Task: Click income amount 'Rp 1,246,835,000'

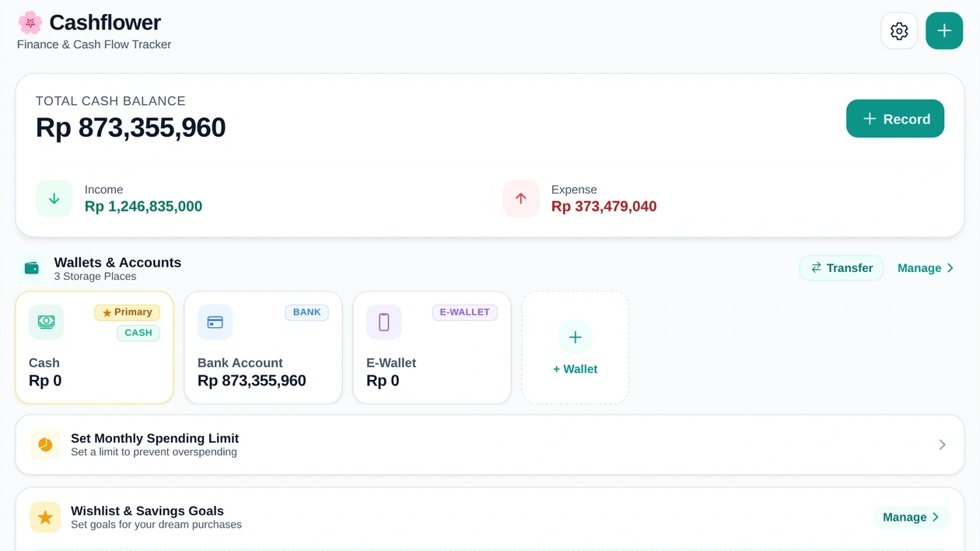Action: pos(143,207)
